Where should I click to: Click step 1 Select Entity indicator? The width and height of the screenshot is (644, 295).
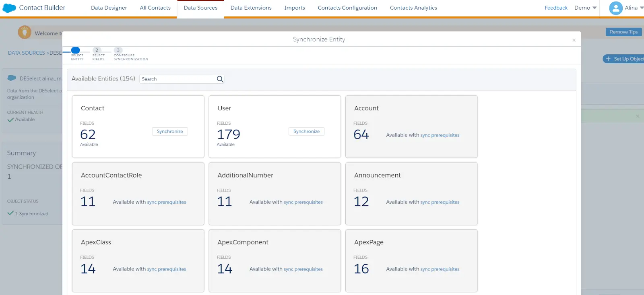(x=76, y=50)
